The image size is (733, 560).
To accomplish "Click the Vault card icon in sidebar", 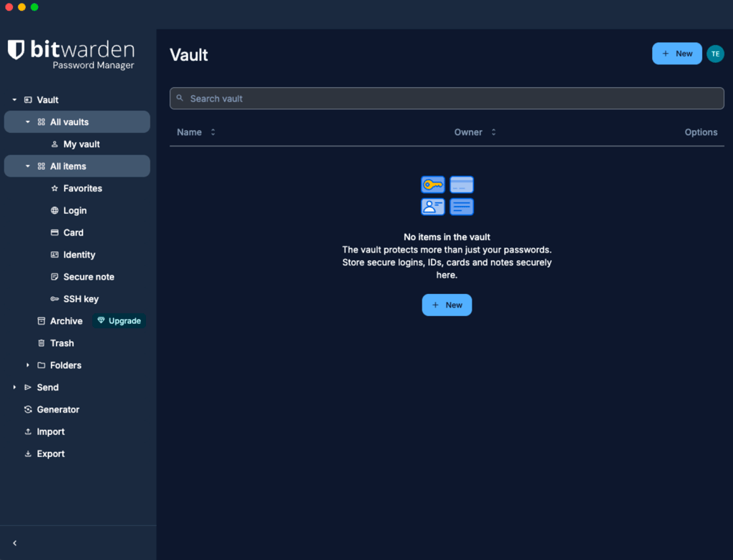I will [28, 100].
